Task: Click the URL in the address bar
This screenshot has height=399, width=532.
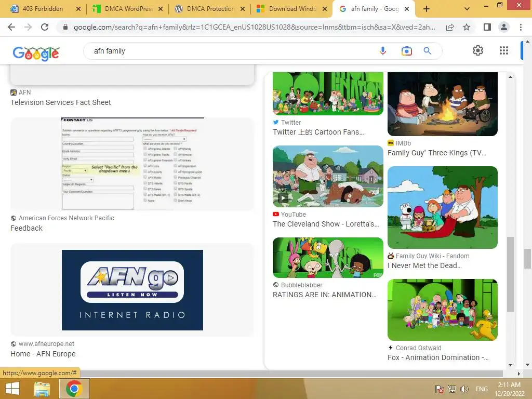Action: pyautogui.click(x=255, y=27)
